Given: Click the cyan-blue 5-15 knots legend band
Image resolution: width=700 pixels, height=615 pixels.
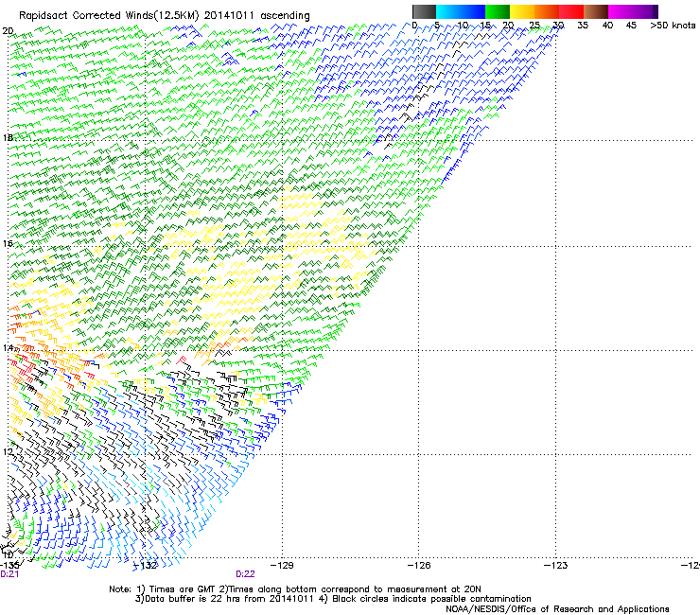Looking at the screenshot, I should (x=461, y=11).
